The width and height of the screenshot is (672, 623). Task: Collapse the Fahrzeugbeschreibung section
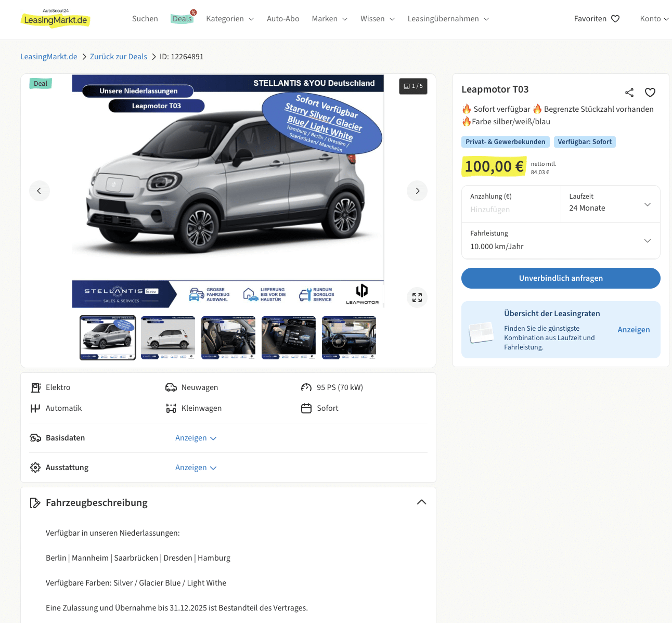[x=421, y=502]
